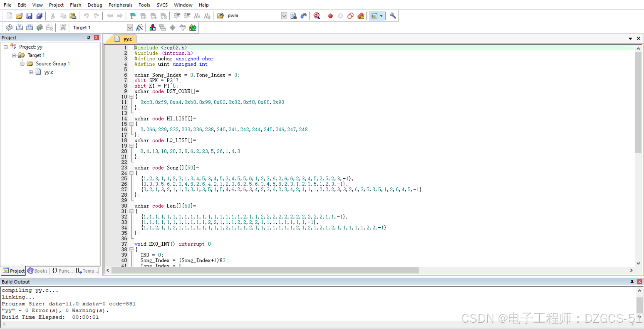Open the File menu
Image resolution: width=644 pixels, height=329 pixels.
click(7, 5)
